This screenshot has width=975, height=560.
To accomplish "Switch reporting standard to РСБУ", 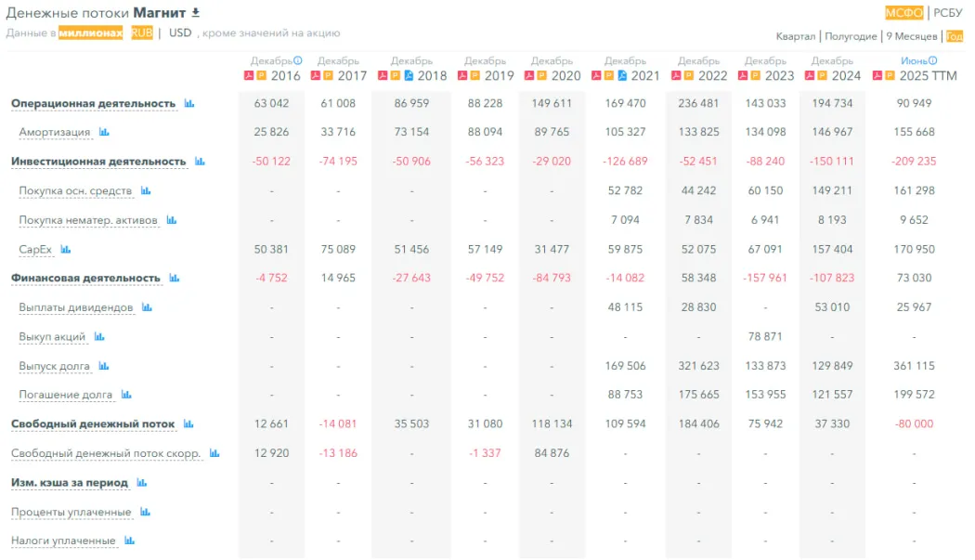I will pos(948,13).
